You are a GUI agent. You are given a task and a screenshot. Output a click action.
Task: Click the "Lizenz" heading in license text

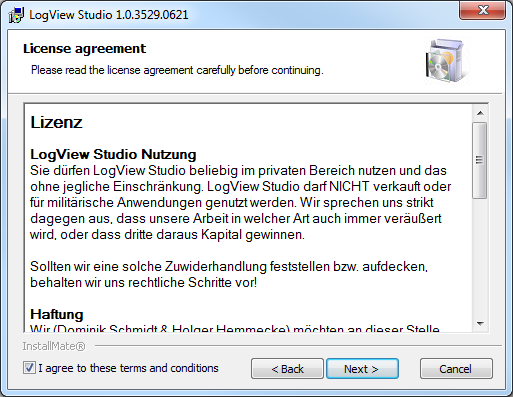pyautogui.click(x=56, y=122)
